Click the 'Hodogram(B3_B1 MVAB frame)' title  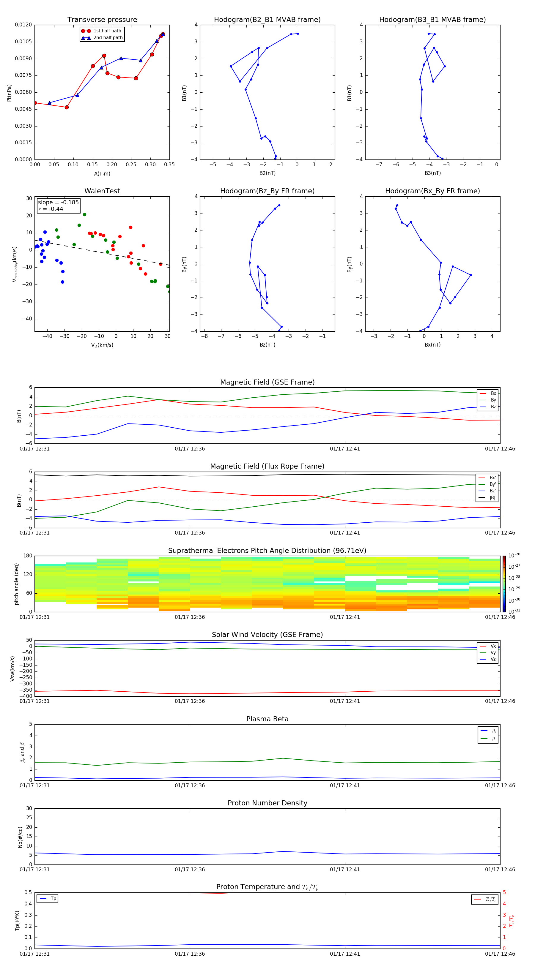[x=432, y=20]
